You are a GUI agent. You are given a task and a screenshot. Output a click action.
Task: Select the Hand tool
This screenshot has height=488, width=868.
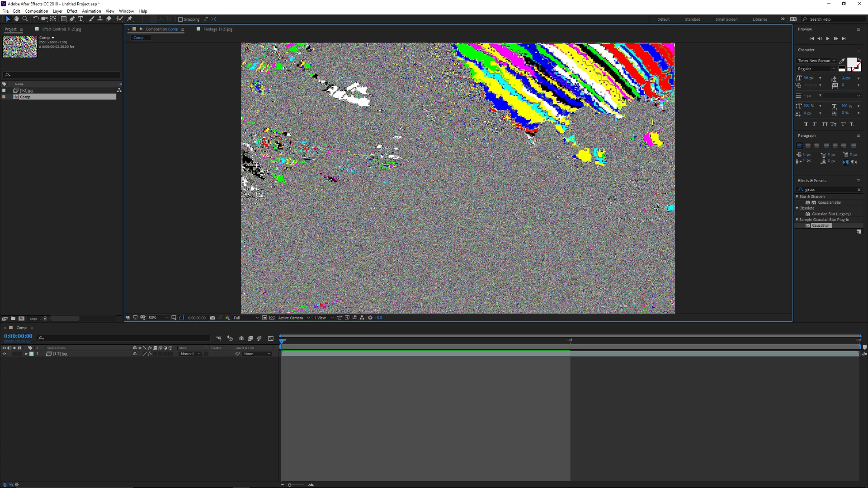(x=16, y=19)
